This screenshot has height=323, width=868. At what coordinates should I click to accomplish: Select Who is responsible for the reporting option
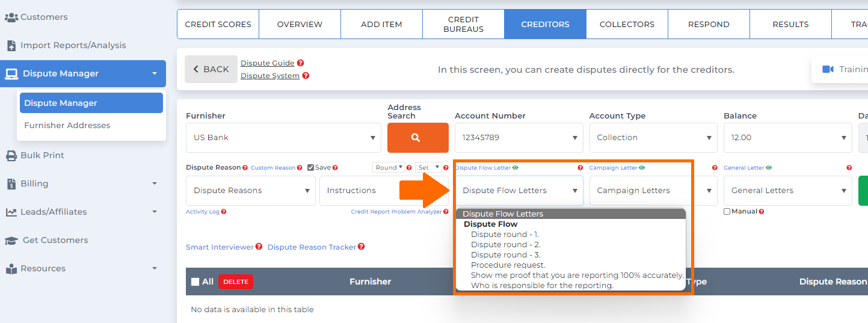click(570, 286)
